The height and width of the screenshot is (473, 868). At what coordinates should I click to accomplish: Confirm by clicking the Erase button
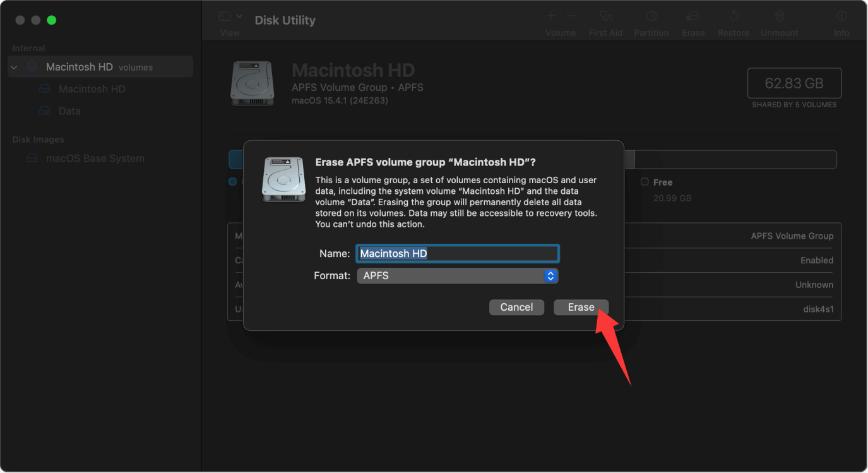pyautogui.click(x=580, y=307)
